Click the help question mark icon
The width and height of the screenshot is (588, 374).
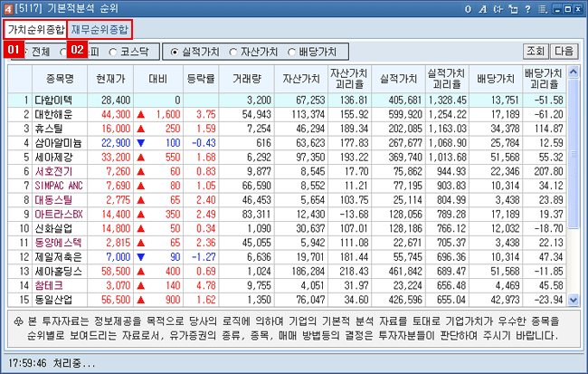point(527,8)
